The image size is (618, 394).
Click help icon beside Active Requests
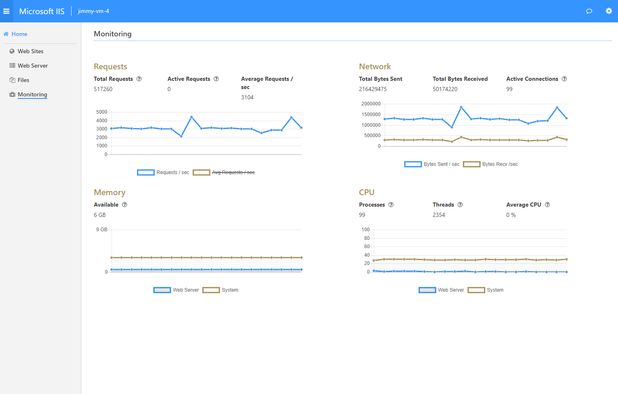point(216,79)
